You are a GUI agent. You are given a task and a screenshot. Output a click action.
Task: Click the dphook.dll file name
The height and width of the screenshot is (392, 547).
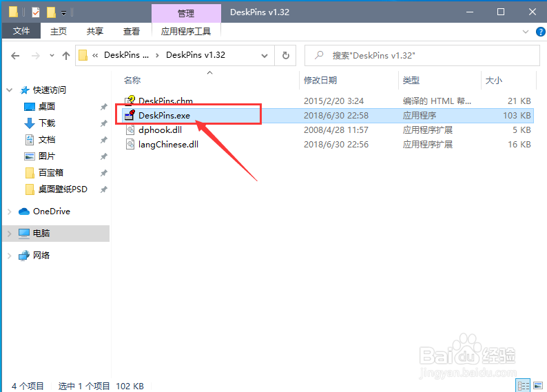160,130
